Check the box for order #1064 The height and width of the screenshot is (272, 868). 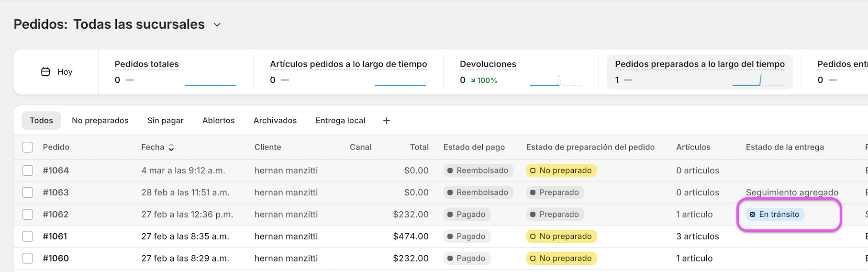28,170
